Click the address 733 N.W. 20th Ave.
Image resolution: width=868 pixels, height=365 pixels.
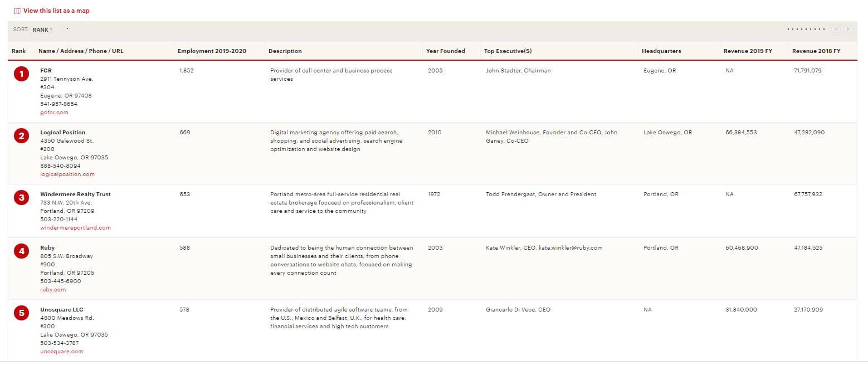pyautogui.click(x=66, y=203)
